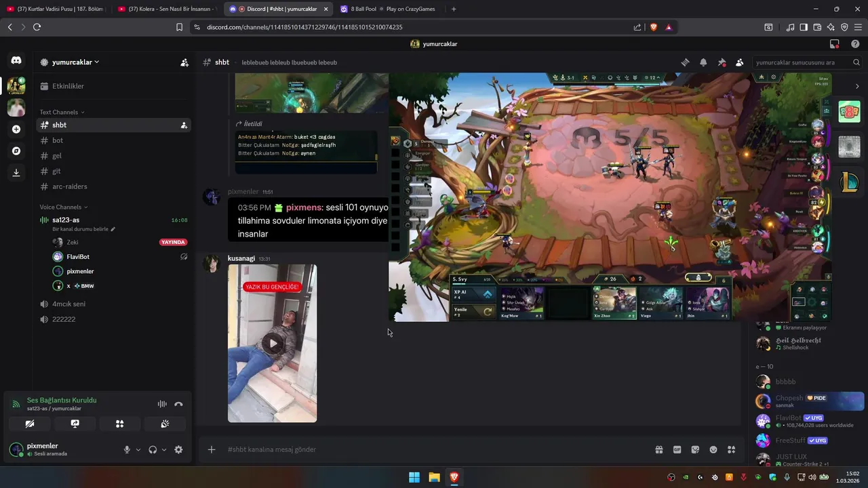The width and height of the screenshot is (868, 488).
Task: Switch to the gel text channel
Action: 113,156
